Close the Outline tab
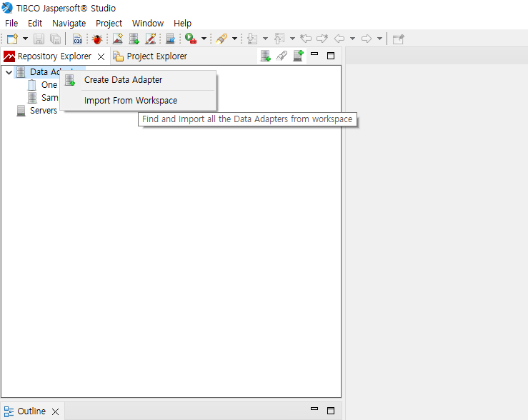This screenshot has width=528, height=420. coord(56,411)
